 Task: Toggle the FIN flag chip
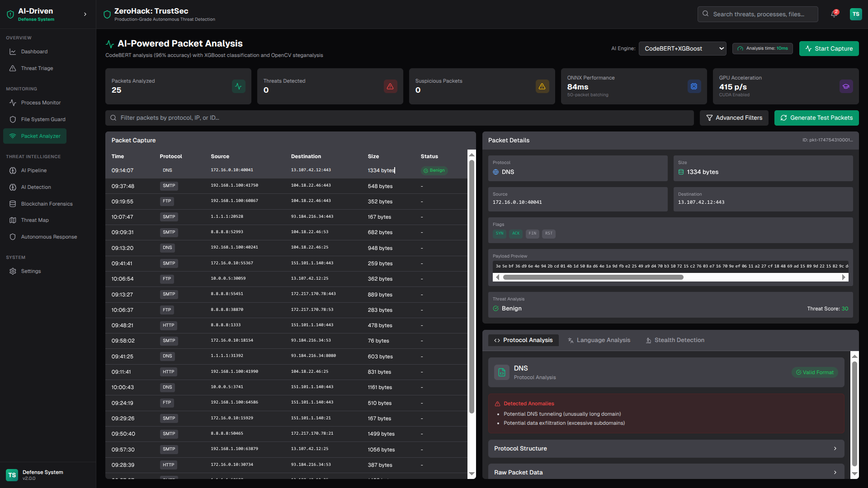tap(532, 234)
